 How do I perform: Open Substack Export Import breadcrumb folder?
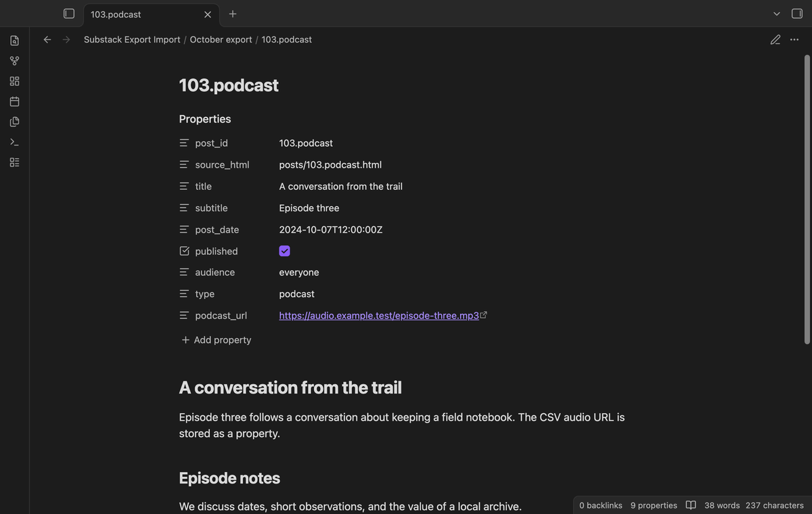[x=132, y=40]
